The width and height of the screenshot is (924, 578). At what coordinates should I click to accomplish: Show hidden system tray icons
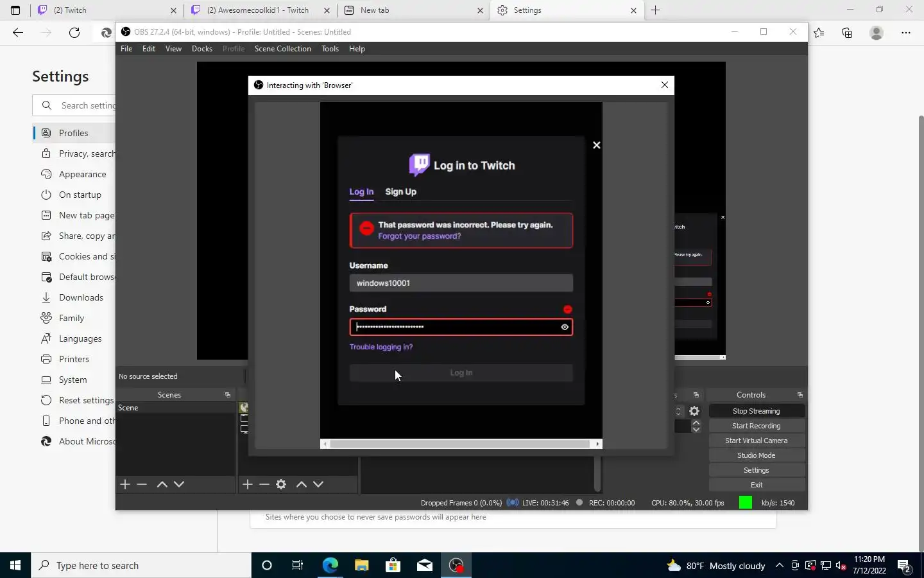point(779,566)
